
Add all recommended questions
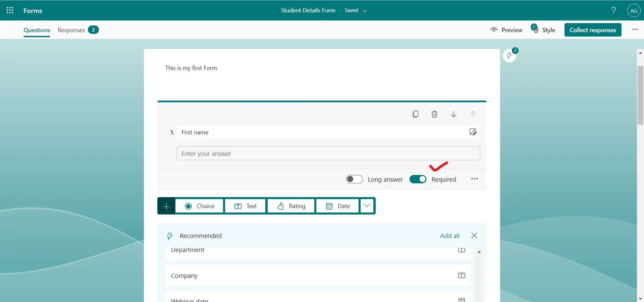449,236
